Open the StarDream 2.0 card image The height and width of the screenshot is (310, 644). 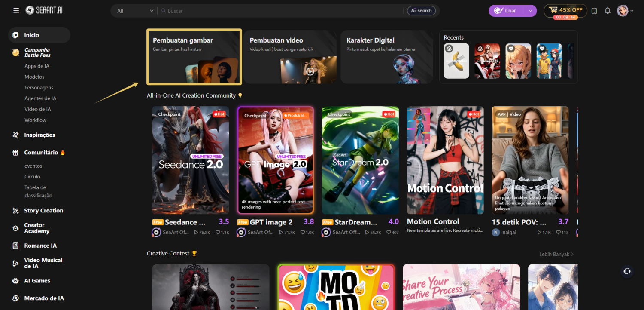click(x=360, y=160)
